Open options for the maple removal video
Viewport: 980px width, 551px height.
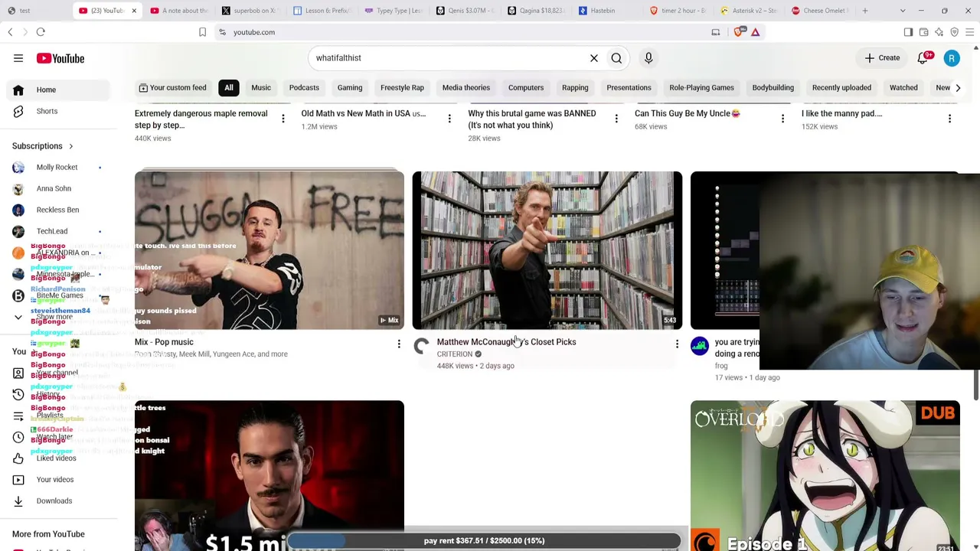283,119
